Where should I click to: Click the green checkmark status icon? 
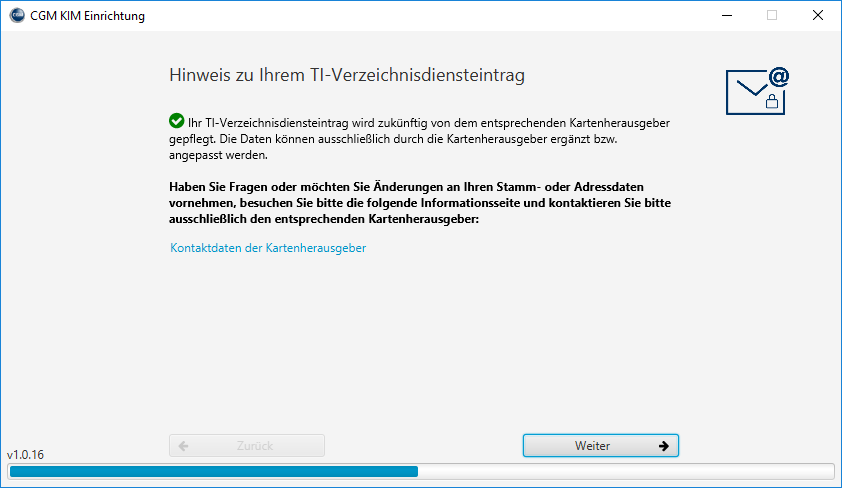point(177,121)
